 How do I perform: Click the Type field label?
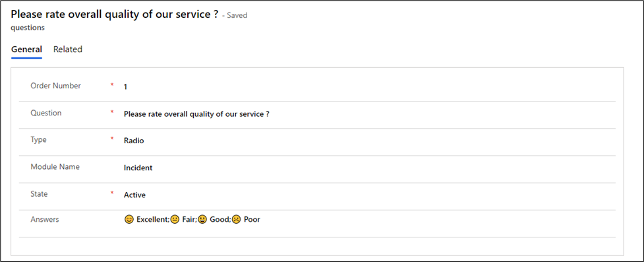pos(39,140)
